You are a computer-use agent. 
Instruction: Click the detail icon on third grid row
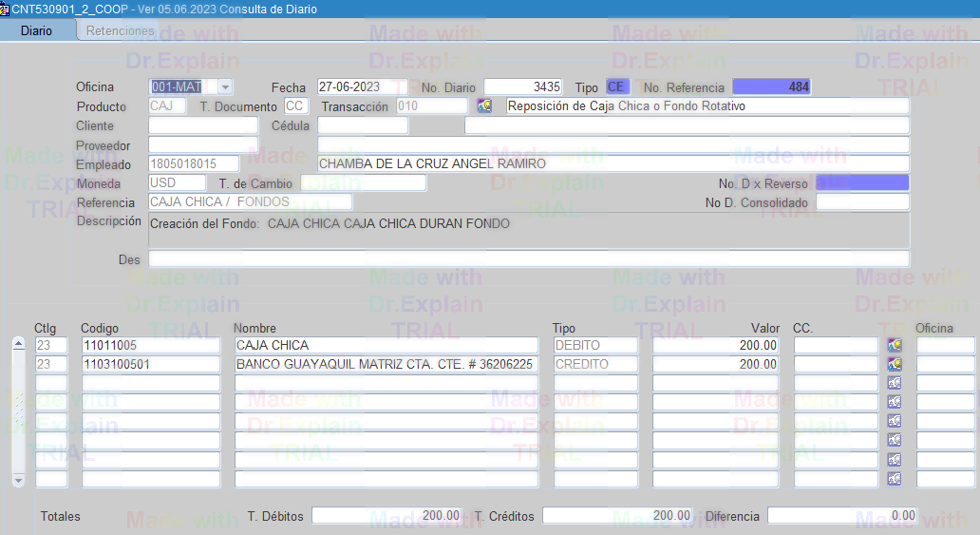894,383
